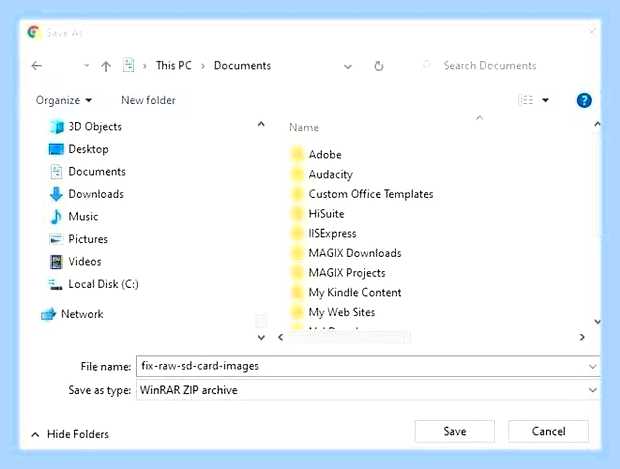Click the Chrome icon in the title bar
This screenshot has height=469, width=620.
pos(34,32)
